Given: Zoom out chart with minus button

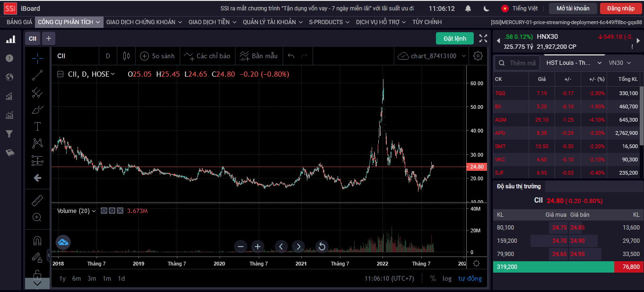Looking at the screenshot, I should (x=241, y=246).
